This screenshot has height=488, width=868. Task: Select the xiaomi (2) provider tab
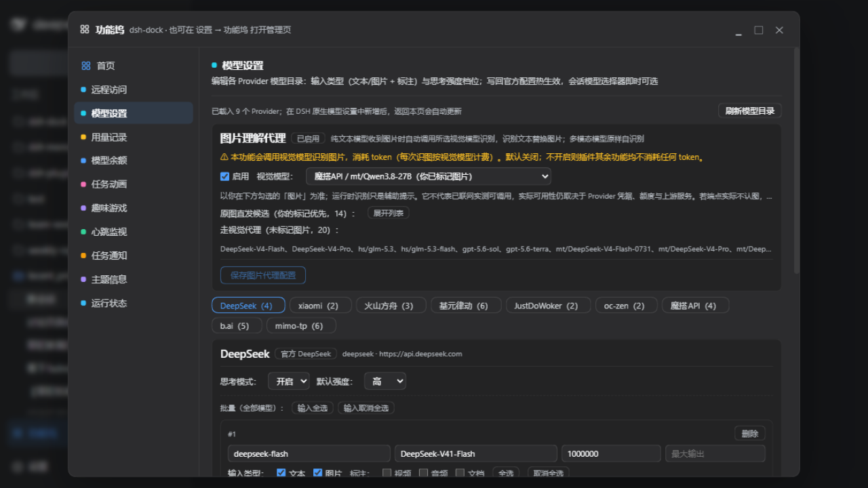coord(321,306)
